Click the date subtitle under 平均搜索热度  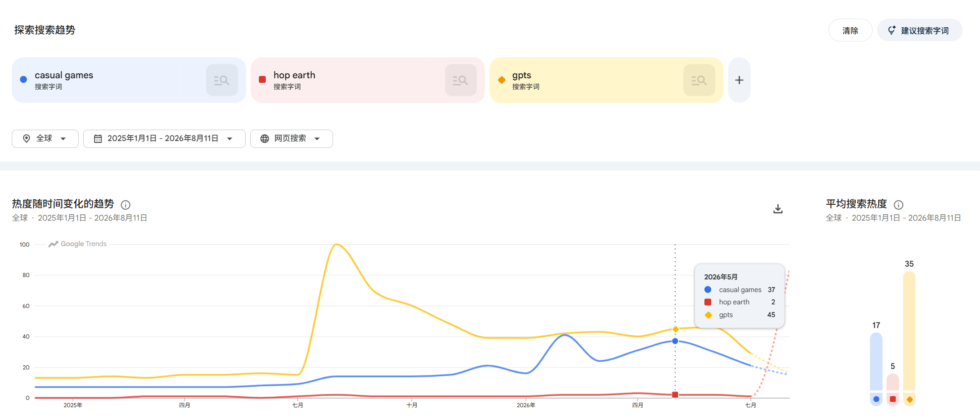(x=894, y=218)
